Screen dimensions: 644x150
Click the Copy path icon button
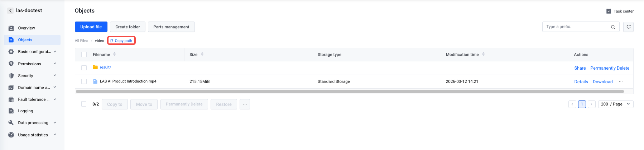[x=121, y=41]
